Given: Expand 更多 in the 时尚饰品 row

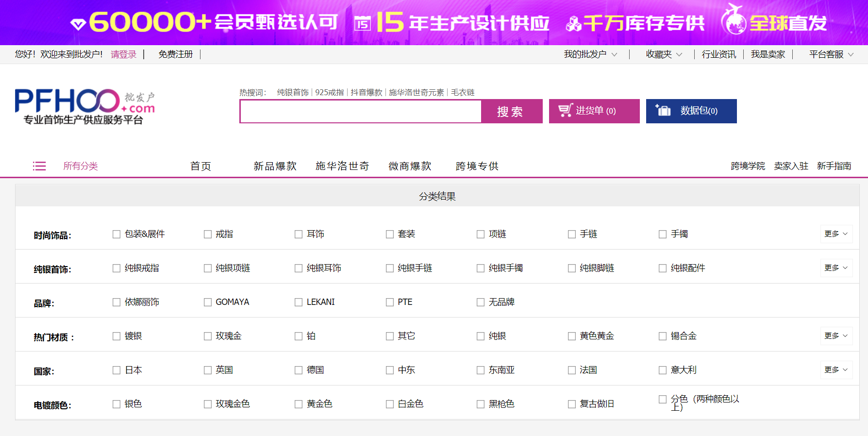Looking at the screenshot, I should pos(835,234).
